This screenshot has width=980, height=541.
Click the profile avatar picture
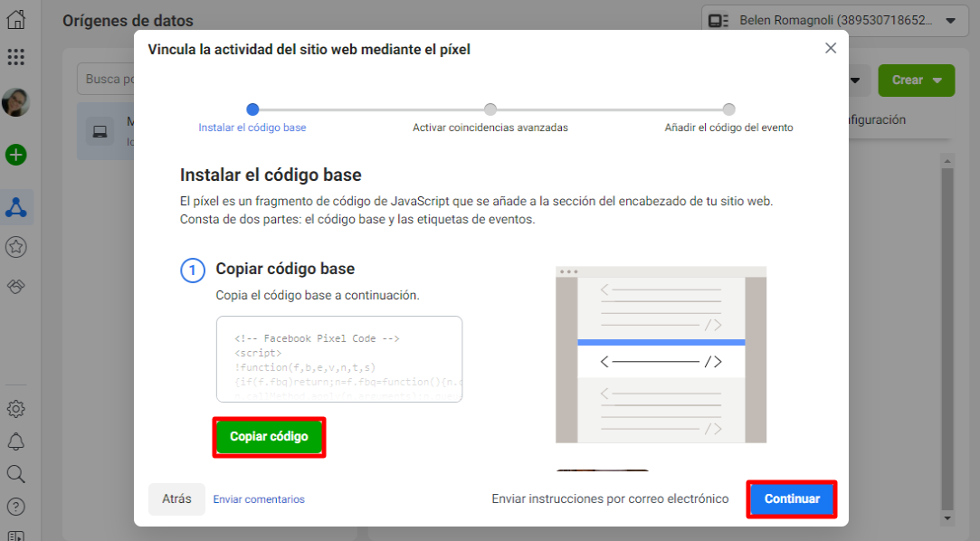(16, 102)
